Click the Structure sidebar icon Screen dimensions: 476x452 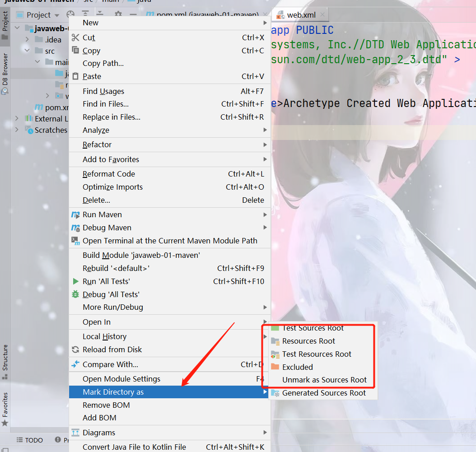tap(5, 377)
